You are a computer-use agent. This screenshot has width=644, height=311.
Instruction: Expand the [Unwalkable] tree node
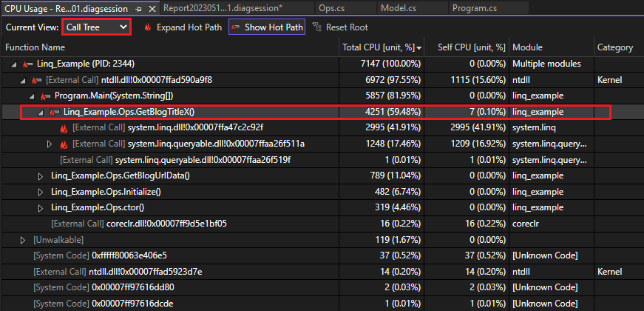(23, 240)
